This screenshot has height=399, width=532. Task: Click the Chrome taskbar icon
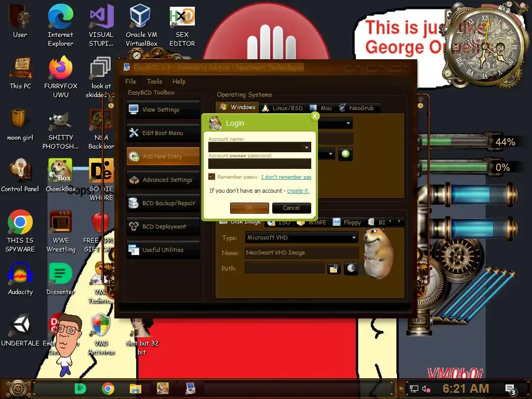coord(108,388)
